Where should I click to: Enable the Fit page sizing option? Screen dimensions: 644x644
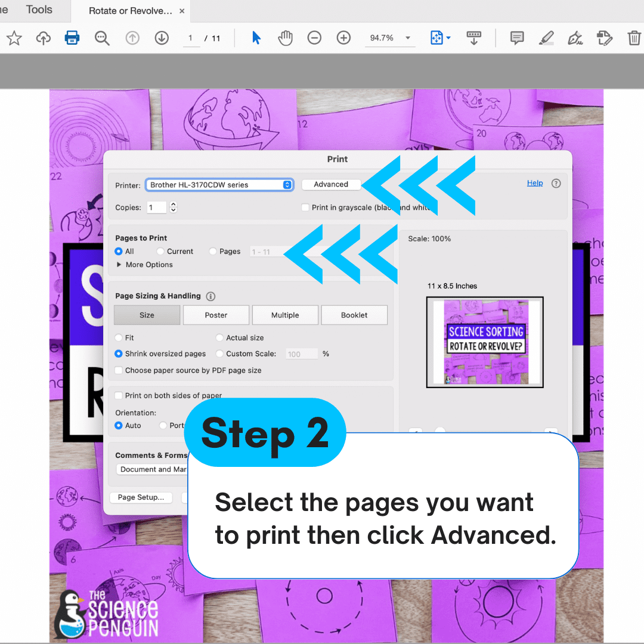118,338
